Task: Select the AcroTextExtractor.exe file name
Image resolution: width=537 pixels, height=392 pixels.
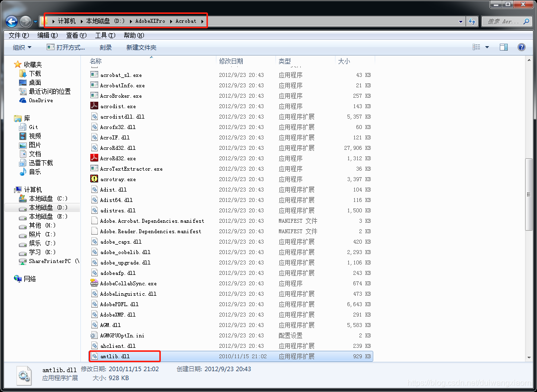Action: click(x=131, y=169)
